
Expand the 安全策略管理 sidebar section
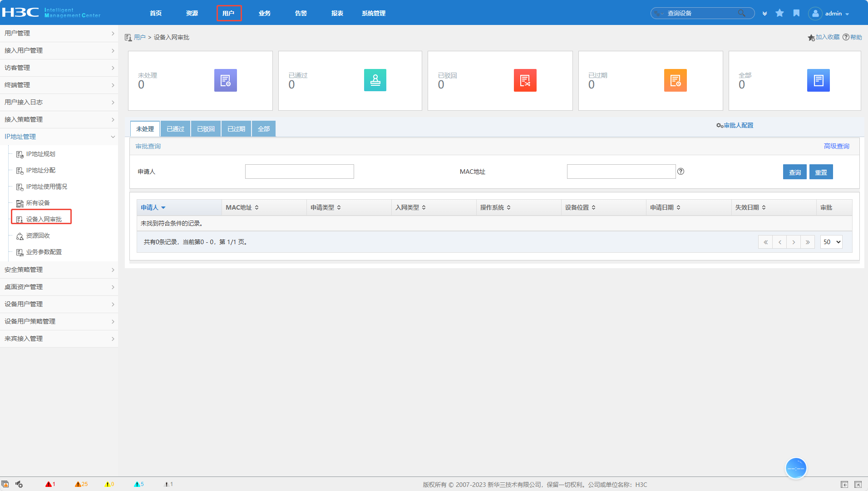click(59, 270)
